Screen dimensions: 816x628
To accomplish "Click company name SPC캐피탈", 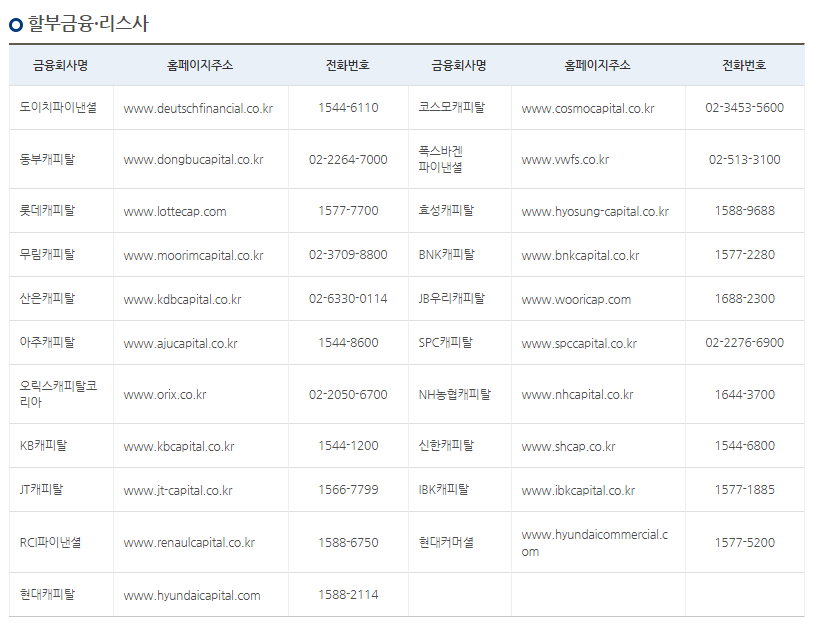I will tap(445, 342).
